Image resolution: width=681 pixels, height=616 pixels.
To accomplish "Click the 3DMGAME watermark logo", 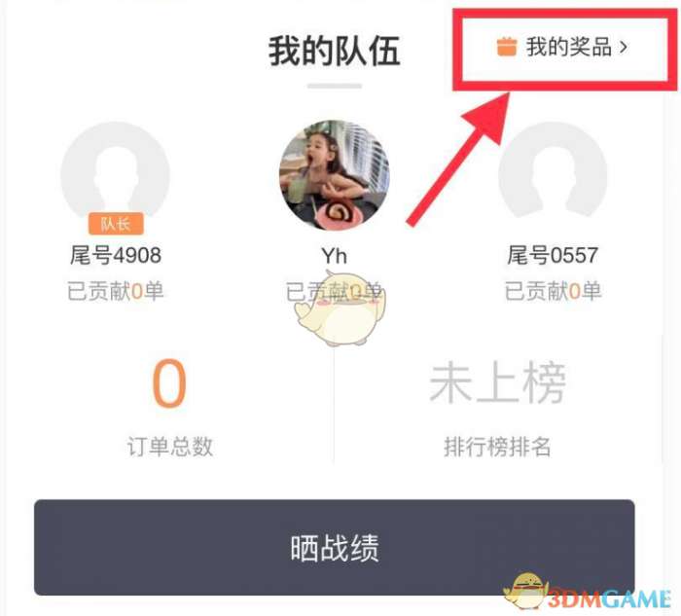I will [x=588, y=594].
